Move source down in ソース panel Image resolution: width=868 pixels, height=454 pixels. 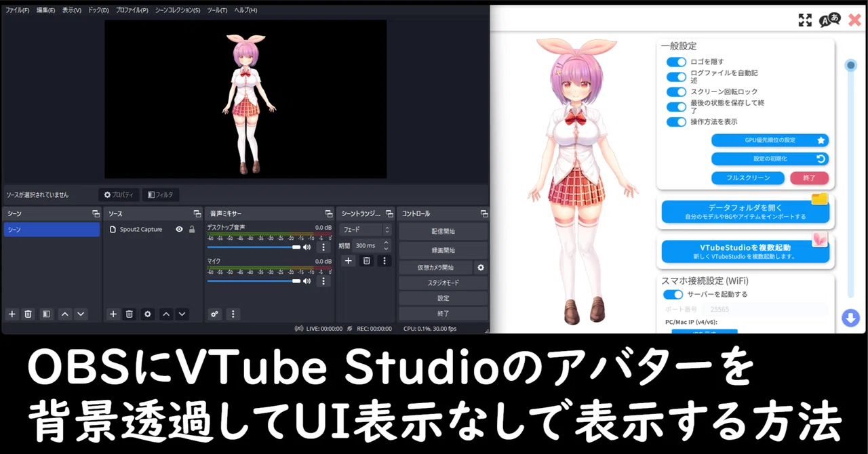point(182,314)
